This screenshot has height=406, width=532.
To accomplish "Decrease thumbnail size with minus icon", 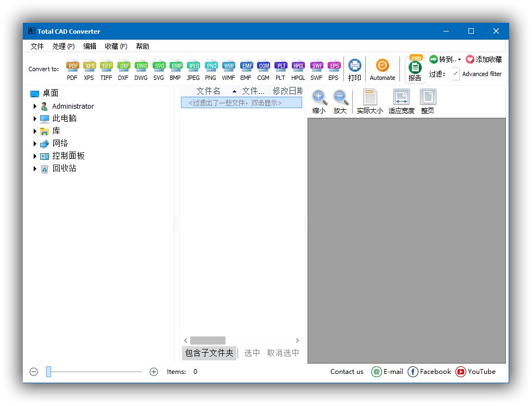I will tap(34, 372).
